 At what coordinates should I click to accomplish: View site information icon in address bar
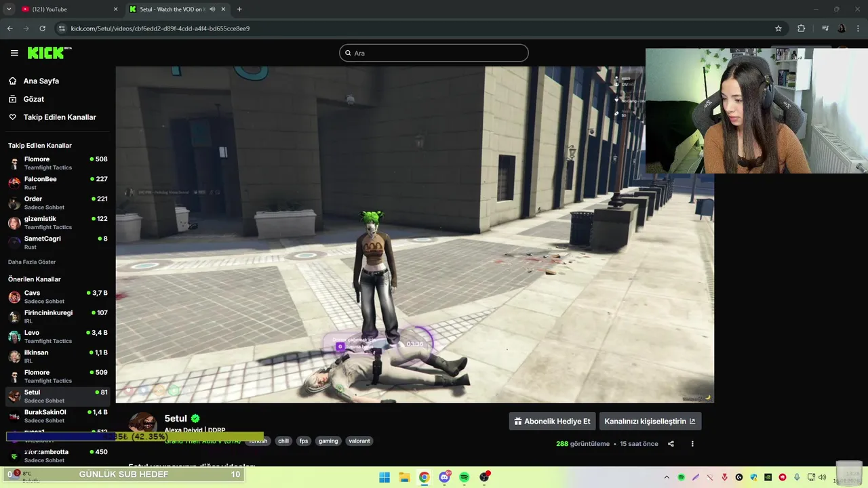click(62, 28)
